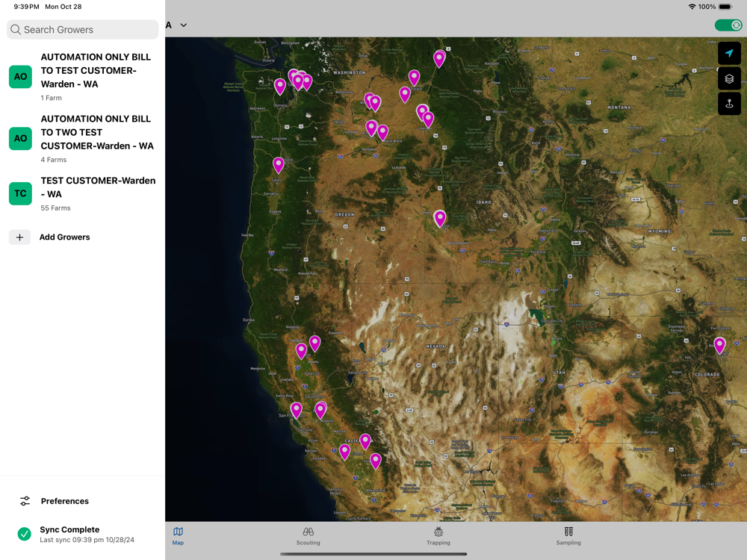Click the '55 Farms' count text
Screen dimensions: 747x560
[x=56, y=208]
